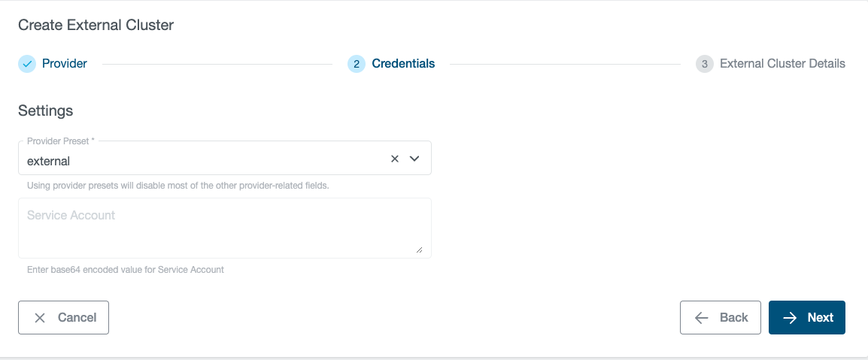
Task: Open the Provider Preset combo box
Action: (203, 160)
